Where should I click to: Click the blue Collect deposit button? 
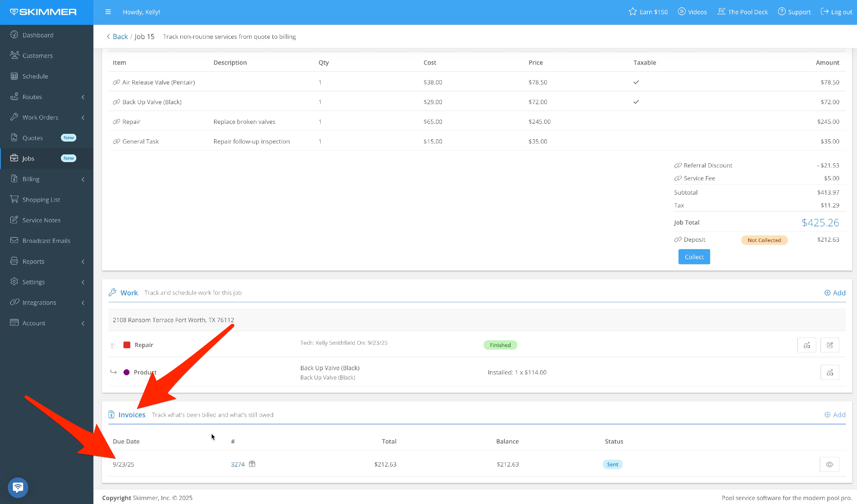(x=694, y=257)
